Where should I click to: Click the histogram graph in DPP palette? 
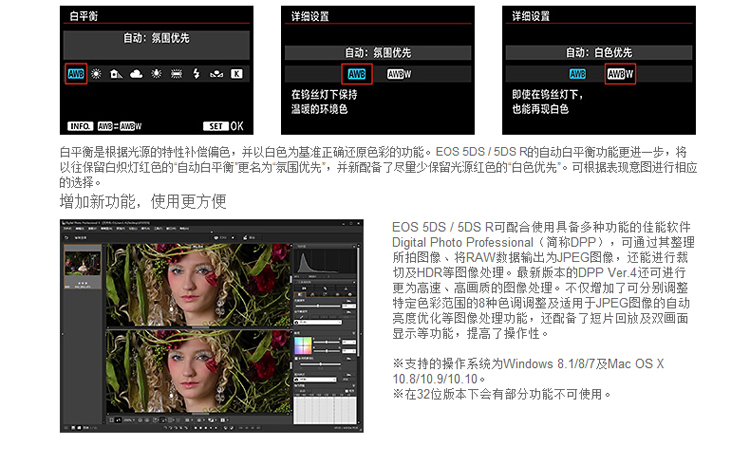325,261
